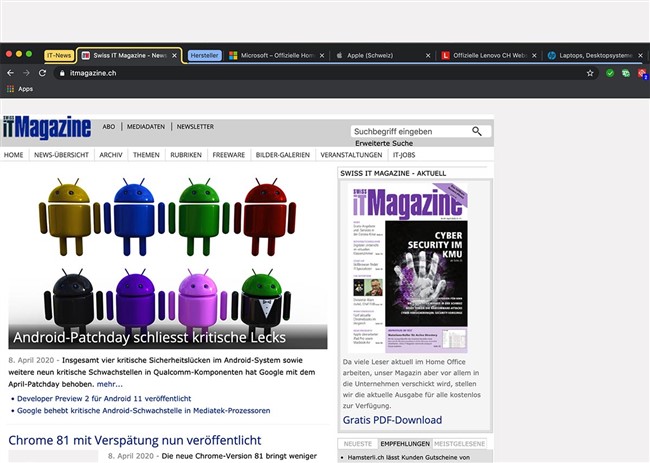
Task: Open VERANSTALTUNGEN in the navigation bar
Action: 351,155
